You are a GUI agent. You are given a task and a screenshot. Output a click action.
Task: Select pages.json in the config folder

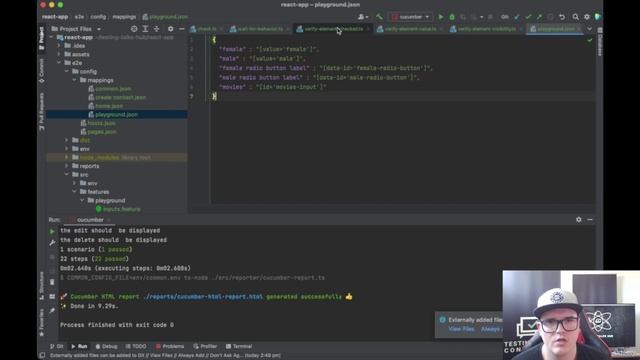[x=102, y=132]
